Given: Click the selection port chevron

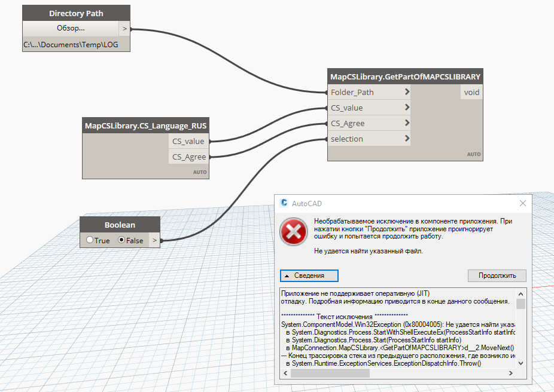Looking at the screenshot, I should [x=407, y=138].
